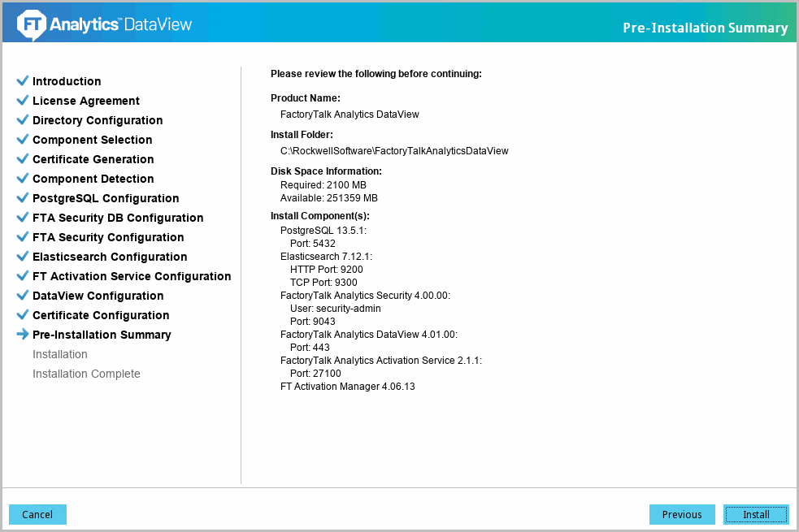Select the FTA Security Configuration step

(x=108, y=237)
